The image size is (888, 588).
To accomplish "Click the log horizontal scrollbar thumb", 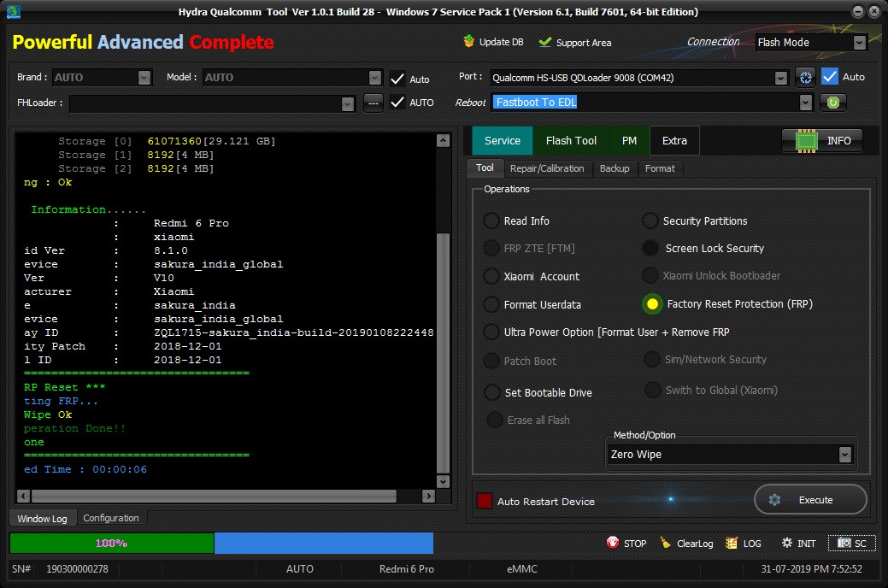I will click(214, 497).
